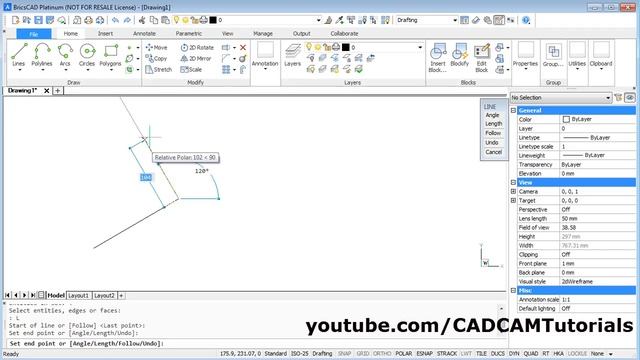Click the Undo arrow in top toolbar
Screen dimensions: 640x360
[x=116, y=20]
